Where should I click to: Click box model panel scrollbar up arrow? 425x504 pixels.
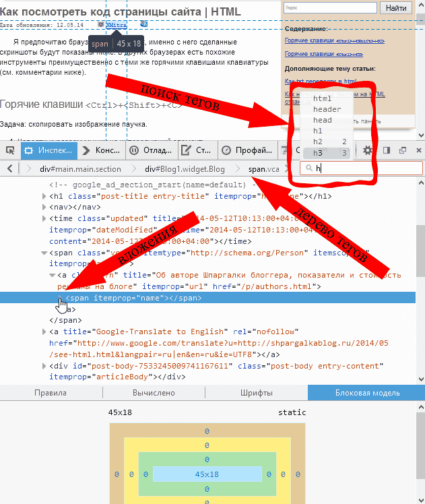420,407
